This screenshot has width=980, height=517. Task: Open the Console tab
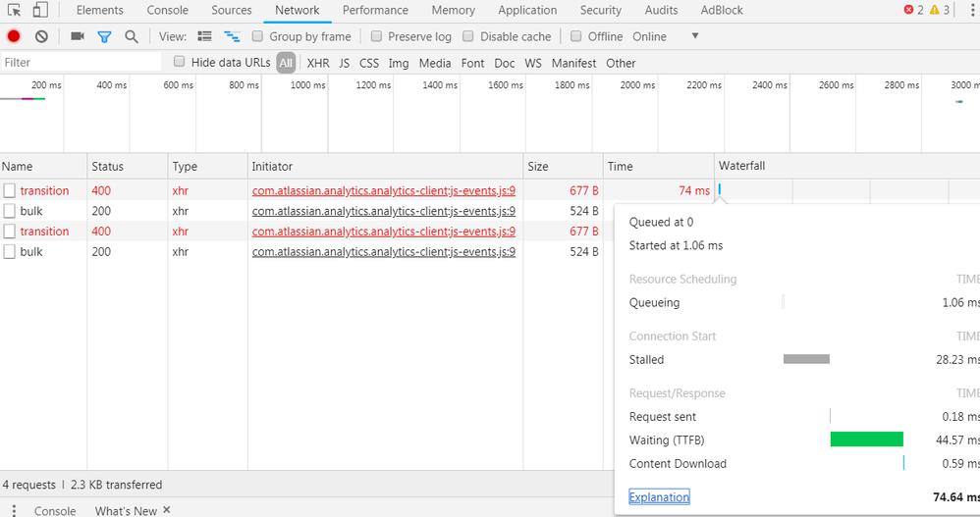coord(168,10)
